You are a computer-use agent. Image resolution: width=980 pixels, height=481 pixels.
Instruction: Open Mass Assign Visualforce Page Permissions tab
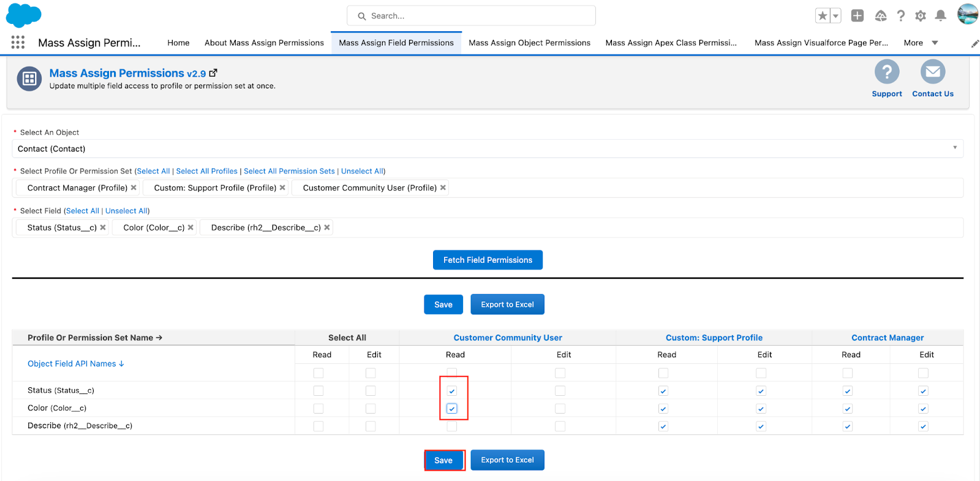[821, 43]
